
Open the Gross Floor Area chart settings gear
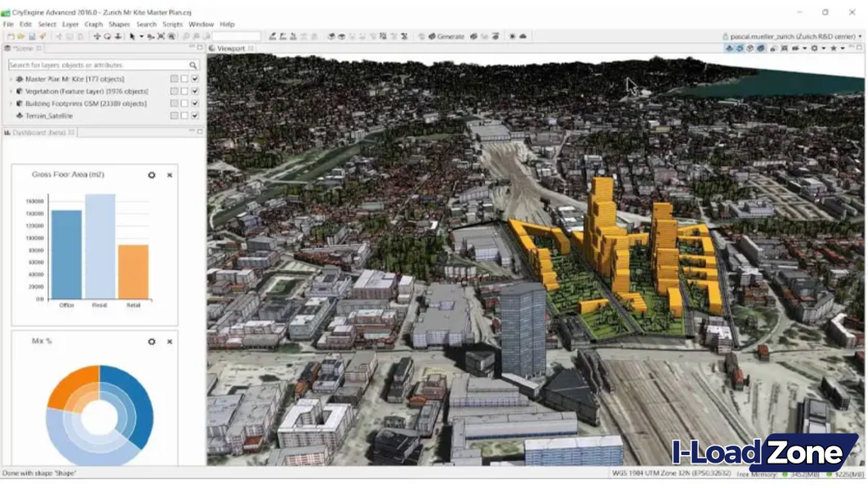[151, 175]
